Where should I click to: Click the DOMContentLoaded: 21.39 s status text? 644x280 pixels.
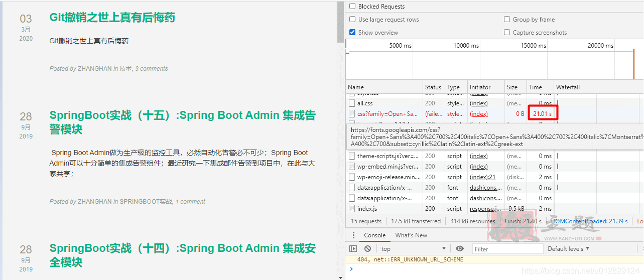(x=589, y=221)
